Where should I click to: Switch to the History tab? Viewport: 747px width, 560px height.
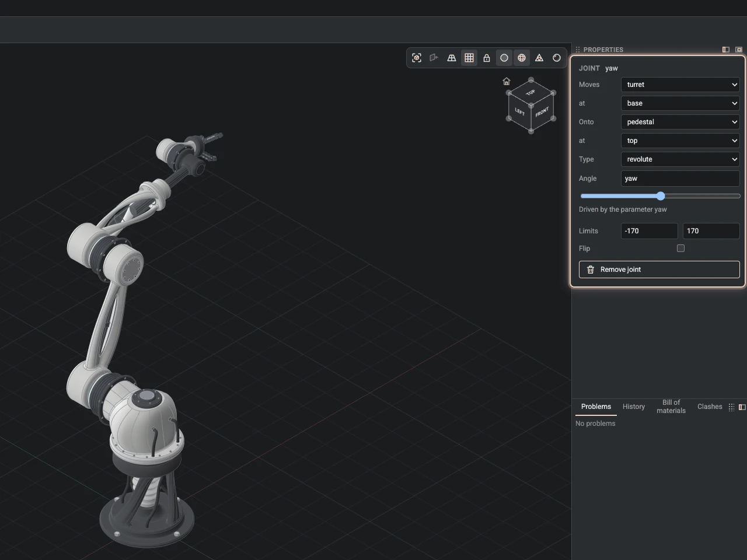pos(634,407)
